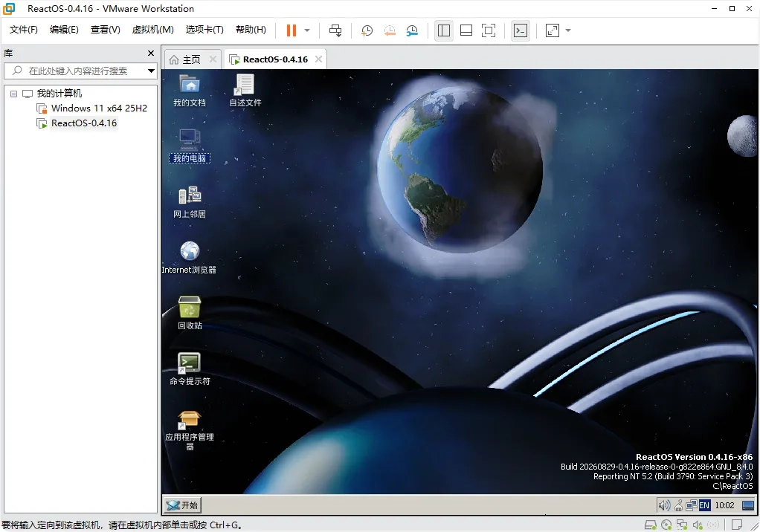Toggle the console view button
This screenshot has height=532, width=760.
(x=521, y=30)
